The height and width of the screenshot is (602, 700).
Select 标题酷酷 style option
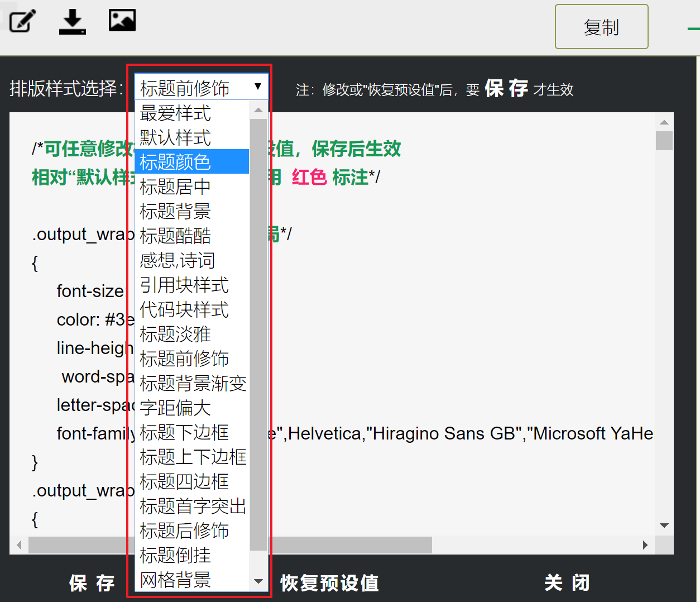[x=192, y=236]
